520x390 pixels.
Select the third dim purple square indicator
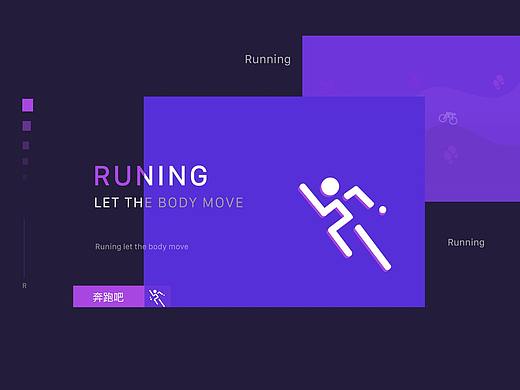[26, 145]
